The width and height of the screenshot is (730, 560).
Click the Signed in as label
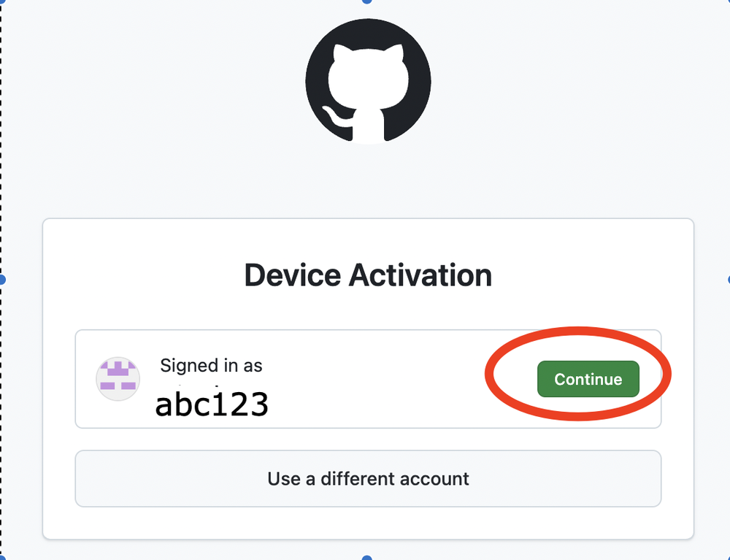[x=210, y=365]
